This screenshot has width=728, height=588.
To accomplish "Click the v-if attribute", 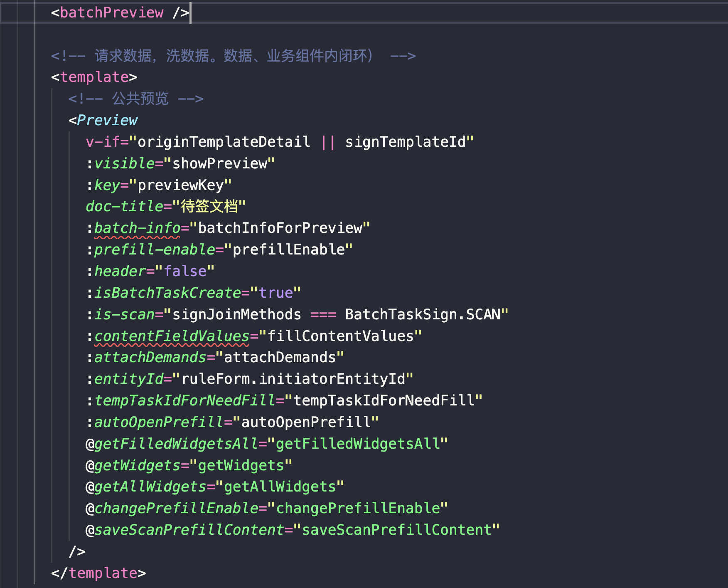I will pos(103,142).
